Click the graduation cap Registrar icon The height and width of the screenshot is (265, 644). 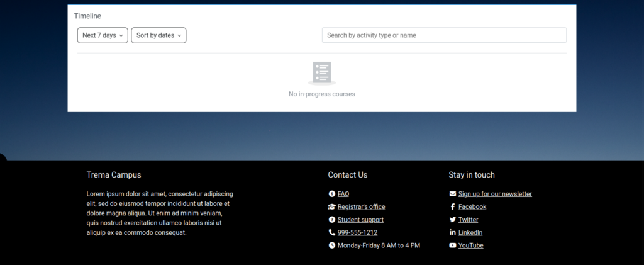coord(331,207)
